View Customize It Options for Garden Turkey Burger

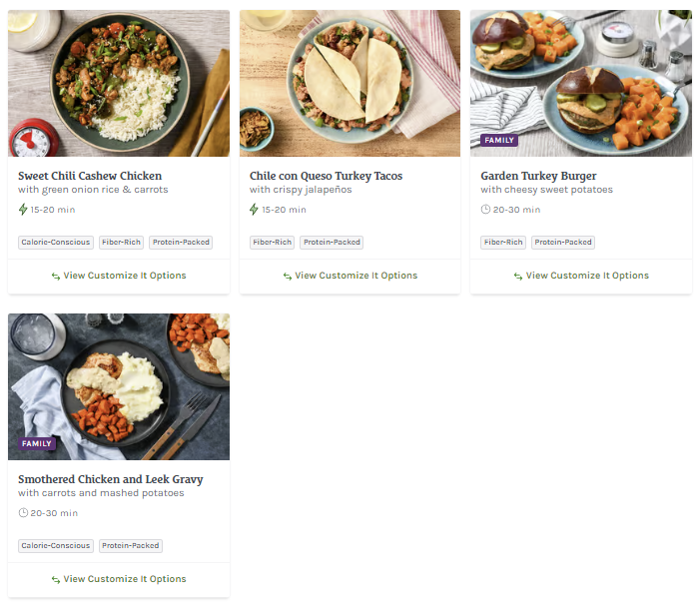[x=587, y=276]
